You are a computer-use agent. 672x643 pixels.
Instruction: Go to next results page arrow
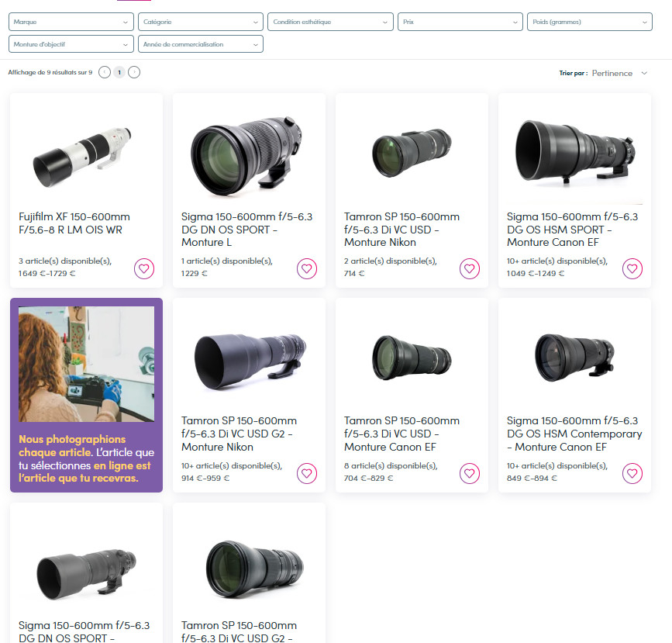pos(134,72)
